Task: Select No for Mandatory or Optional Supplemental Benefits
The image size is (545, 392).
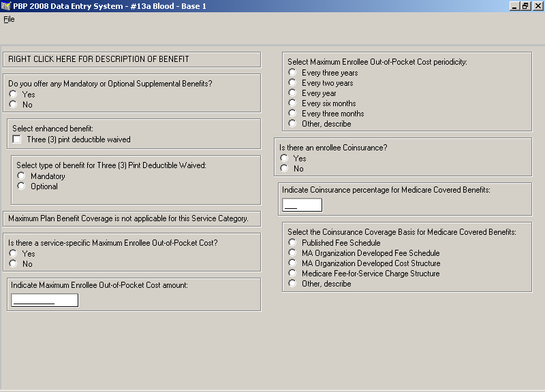Action: point(13,104)
